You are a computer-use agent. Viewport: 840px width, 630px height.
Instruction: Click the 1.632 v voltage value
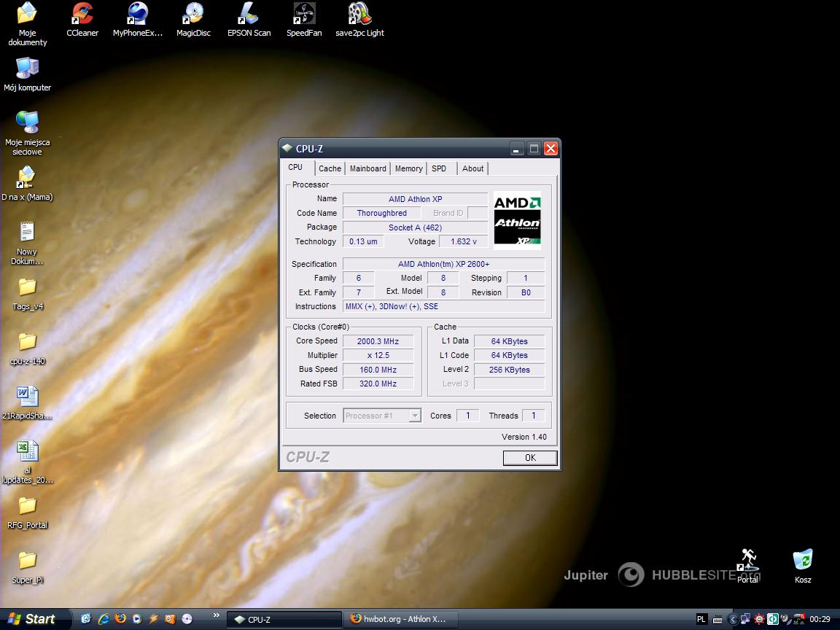(464, 241)
